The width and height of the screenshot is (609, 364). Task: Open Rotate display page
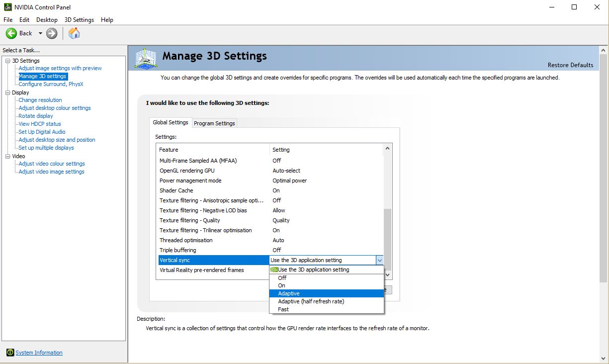[x=36, y=116]
